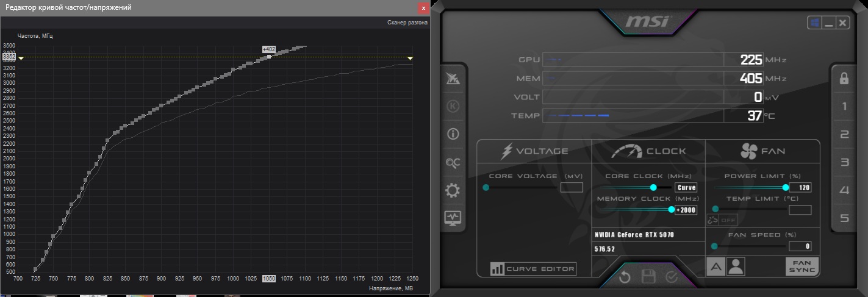Open the information icon in sidebar
868x297 pixels.
(x=453, y=134)
